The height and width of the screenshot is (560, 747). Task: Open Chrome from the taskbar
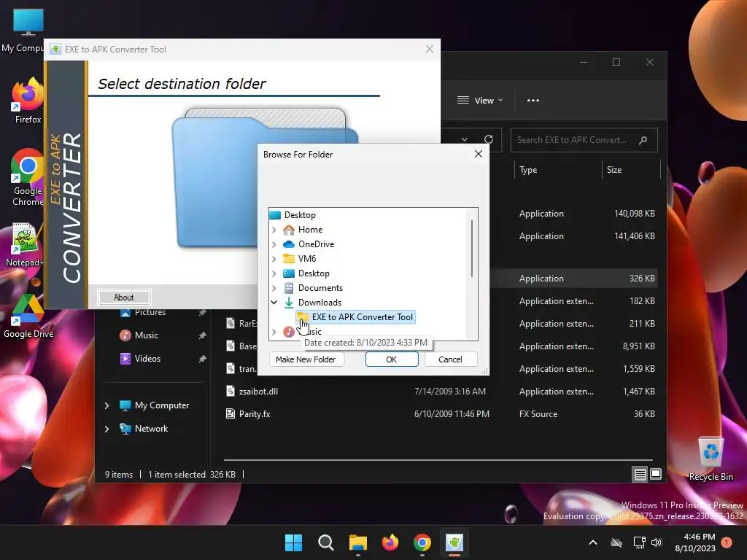pos(422,542)
